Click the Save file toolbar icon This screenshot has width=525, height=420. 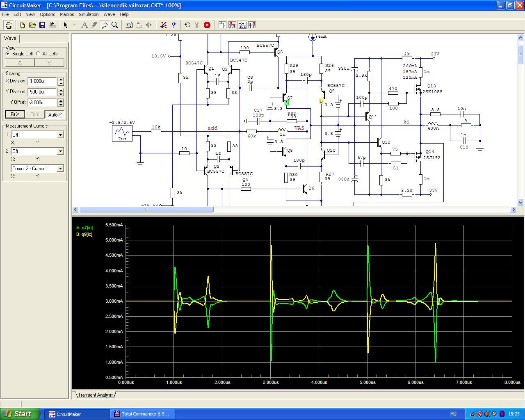(x=42, y=25)
